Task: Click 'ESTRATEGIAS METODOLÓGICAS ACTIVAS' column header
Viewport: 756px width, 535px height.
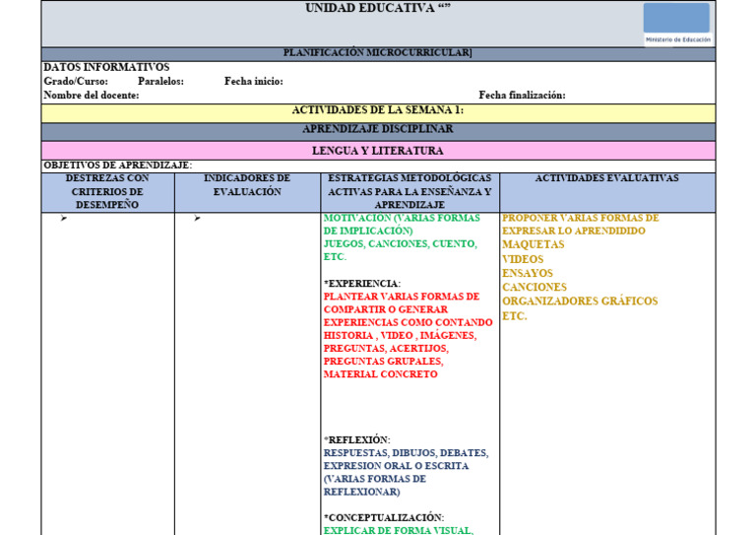Action: click(409, 191)
